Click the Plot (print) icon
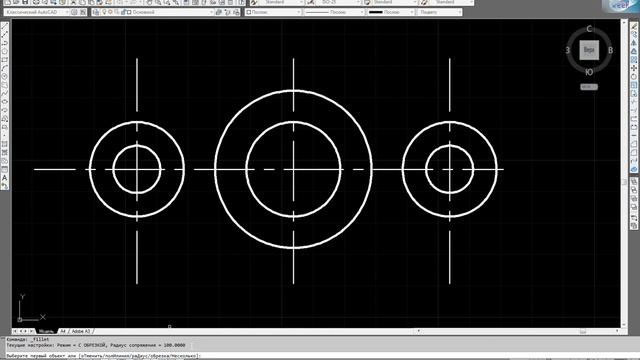The width and height of the screenshot is (640, 360). 36,2
